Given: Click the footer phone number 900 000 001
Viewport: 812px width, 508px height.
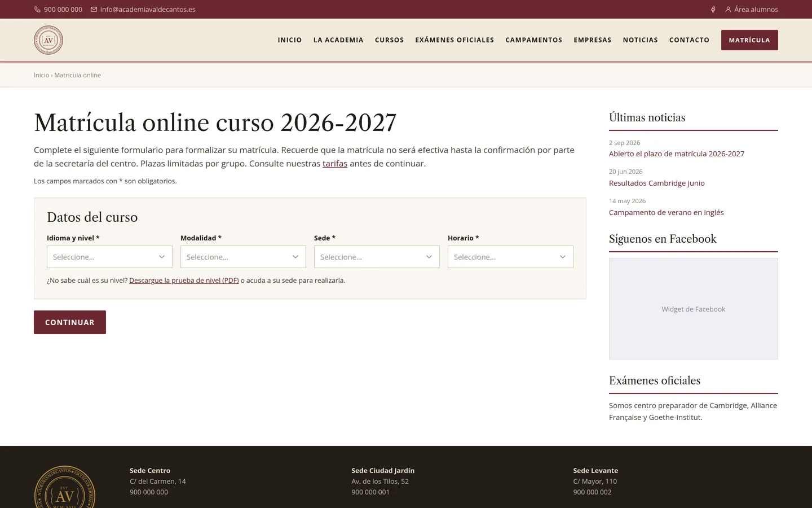Looking at the screenshot, I should coord(370,492).
